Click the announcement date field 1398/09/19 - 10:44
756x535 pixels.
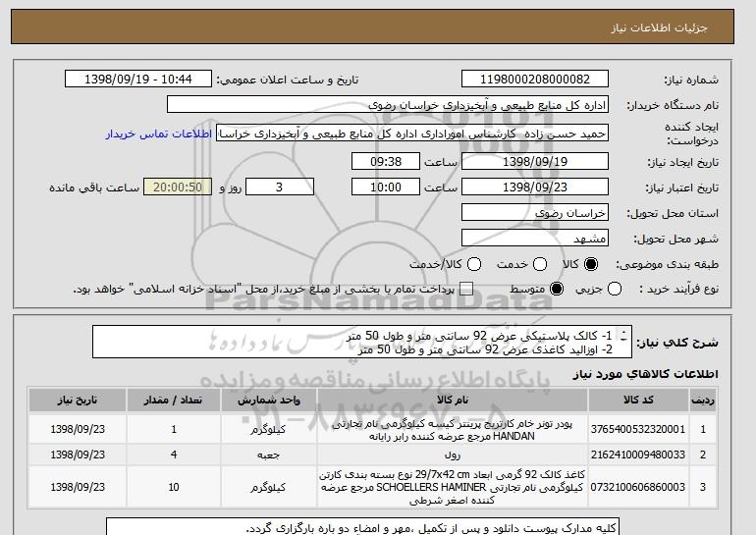click(138, 80)
